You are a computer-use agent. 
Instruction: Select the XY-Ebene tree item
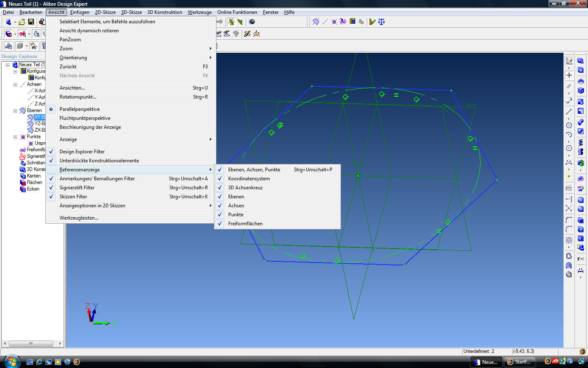pos(37,117)
